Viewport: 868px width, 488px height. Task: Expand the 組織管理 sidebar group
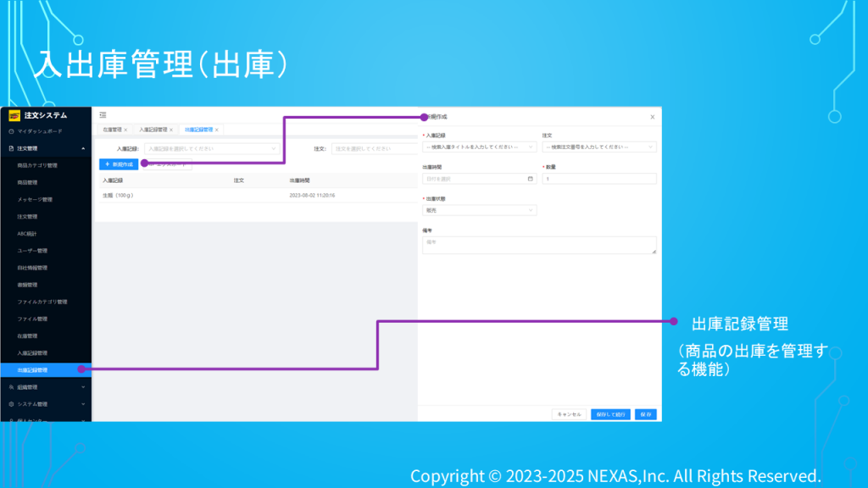tap(46, 387)
